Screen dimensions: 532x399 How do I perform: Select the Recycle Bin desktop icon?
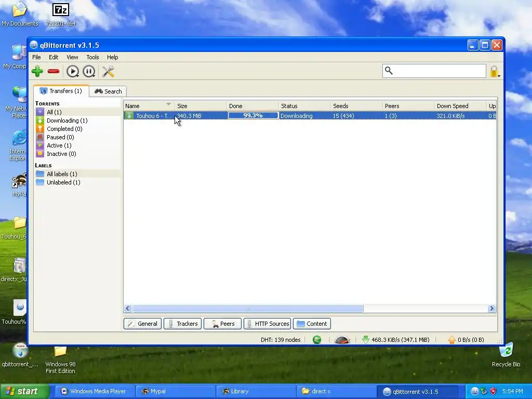506,355
